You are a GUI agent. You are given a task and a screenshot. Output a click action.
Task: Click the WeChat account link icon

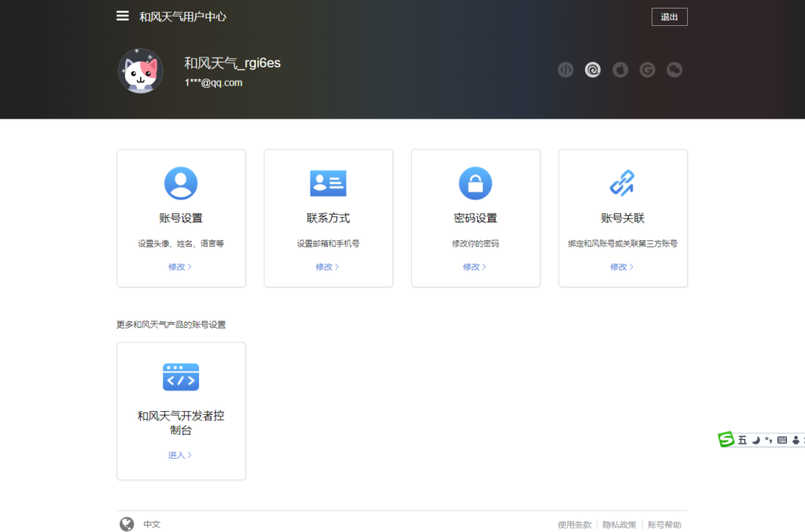click(675, 70)
